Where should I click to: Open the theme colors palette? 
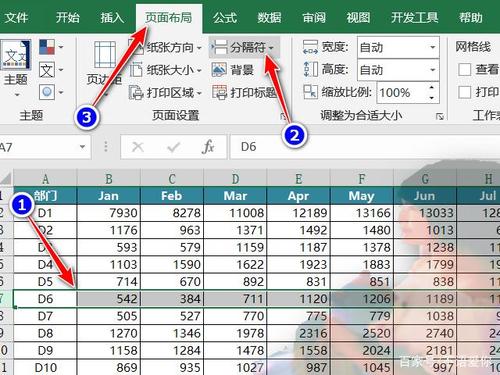(51, 47)
